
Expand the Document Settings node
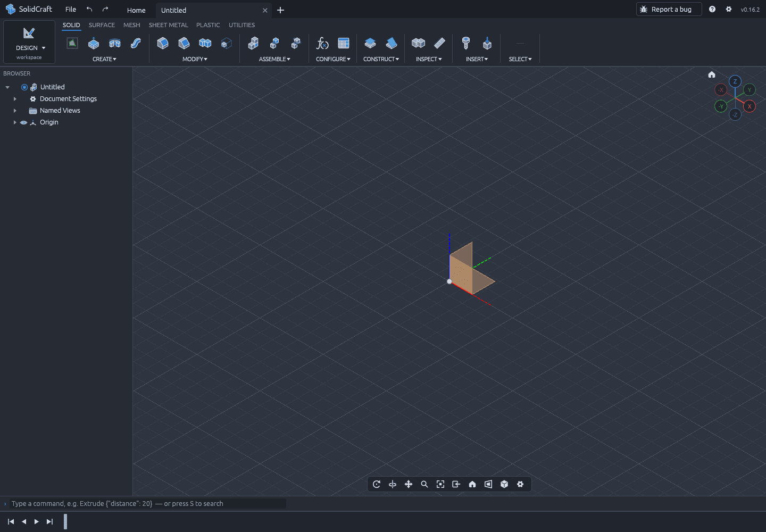tap(15, 99)
